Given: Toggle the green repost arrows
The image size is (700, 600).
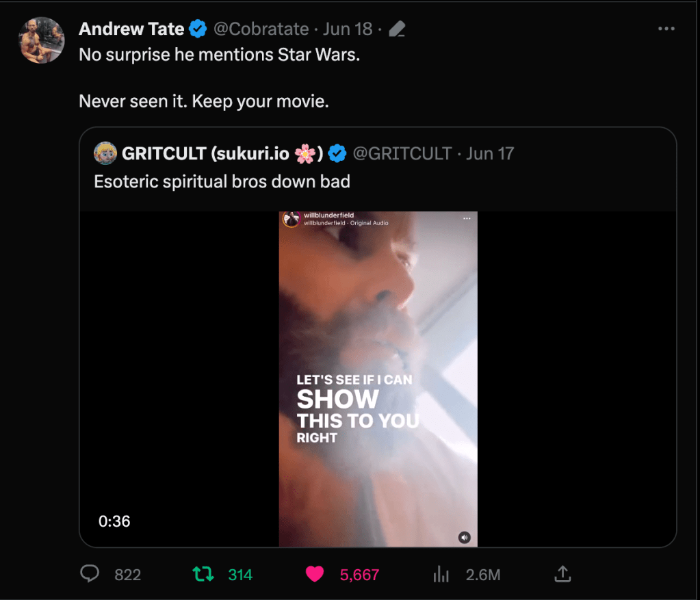Looking at the screenshot, I should 204,574.
